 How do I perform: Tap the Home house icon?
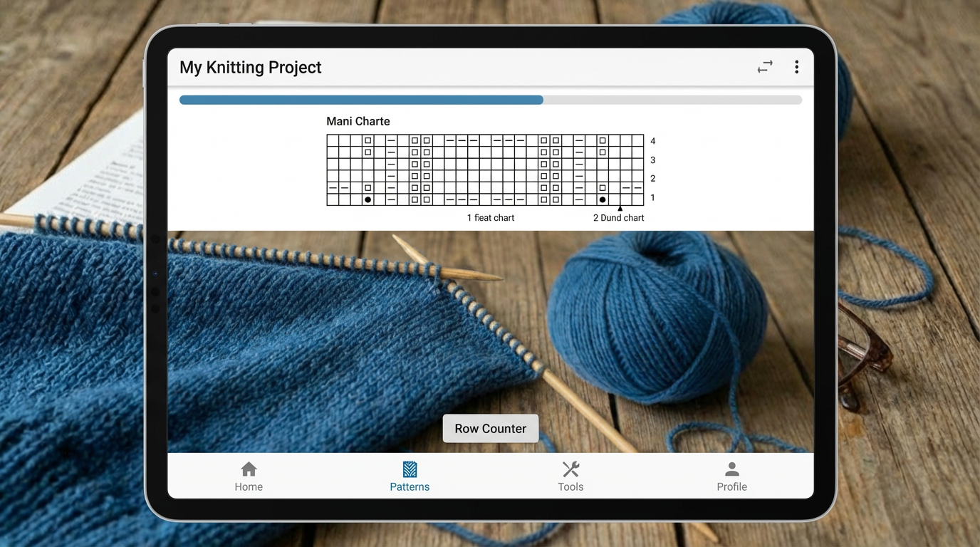pos(249,469)
